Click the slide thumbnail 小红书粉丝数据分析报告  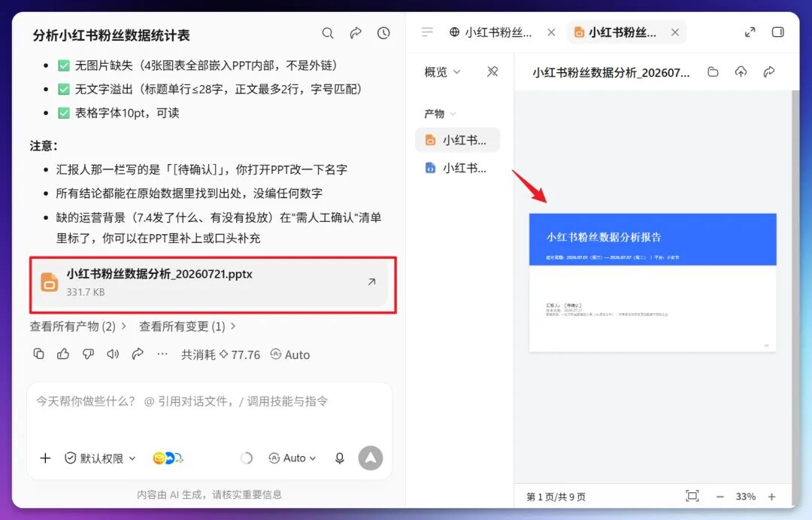coord(653,282)
